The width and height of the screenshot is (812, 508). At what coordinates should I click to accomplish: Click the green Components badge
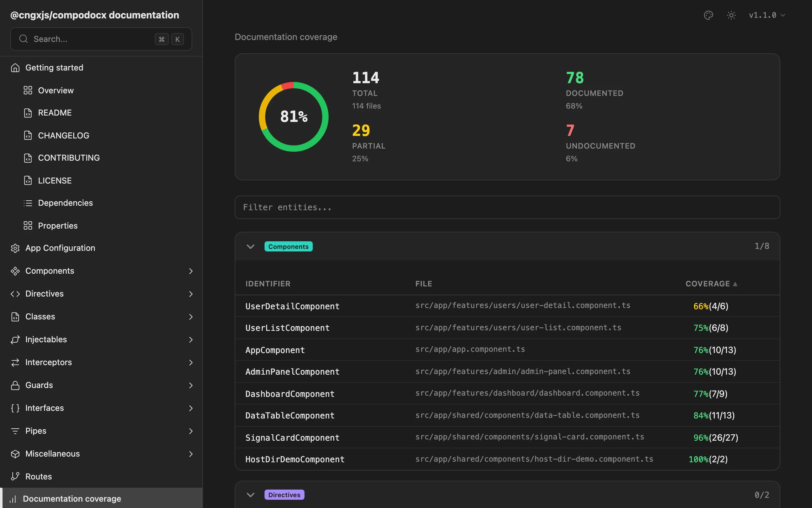tap(288, 247)
